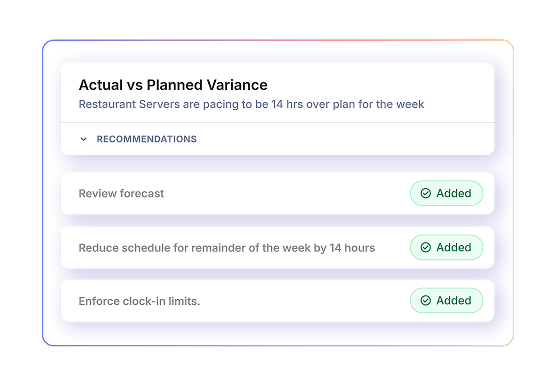Click the RECOMMENDATIONS section label

pyautogui.click(x=146, y=139)
